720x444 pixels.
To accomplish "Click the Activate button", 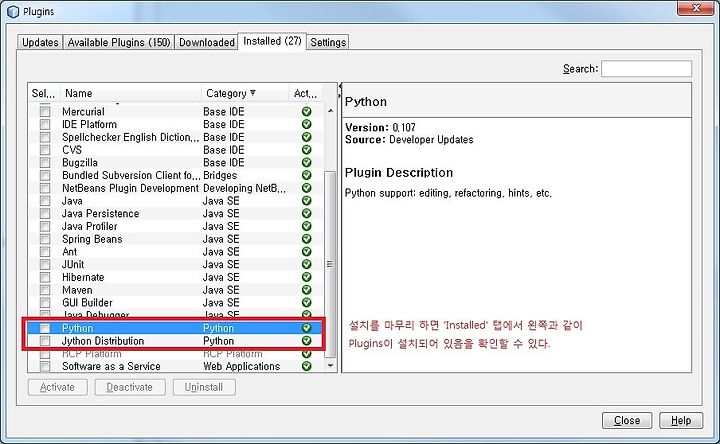I will (57, 387).
